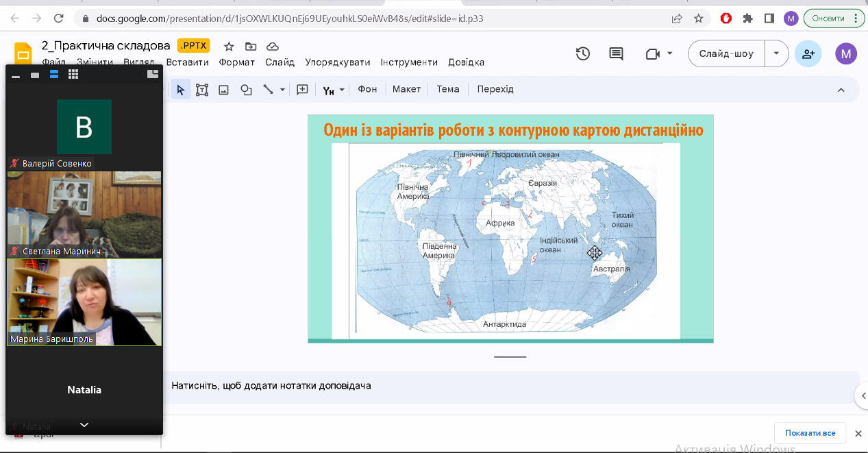Start the Слайд-шоу presentation
The height and width of the screenshot is (453, 868).
pyautogui.click(x=726, y=53)
